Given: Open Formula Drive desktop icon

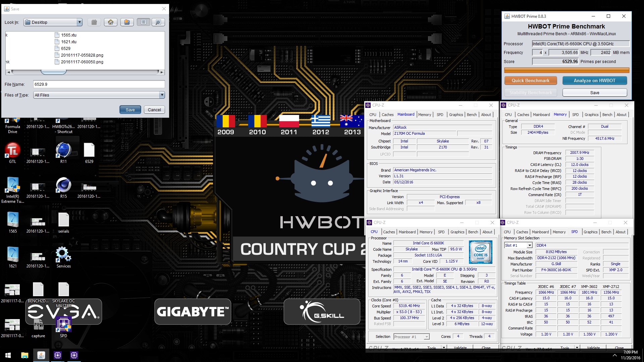Looking at the screenshot, I should point(13,126).
